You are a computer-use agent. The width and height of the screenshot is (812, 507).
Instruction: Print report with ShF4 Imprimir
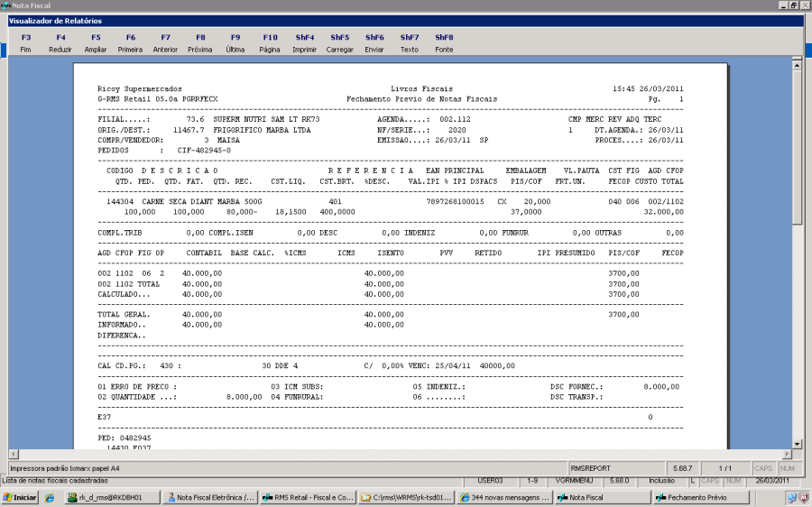click(305, 43)
